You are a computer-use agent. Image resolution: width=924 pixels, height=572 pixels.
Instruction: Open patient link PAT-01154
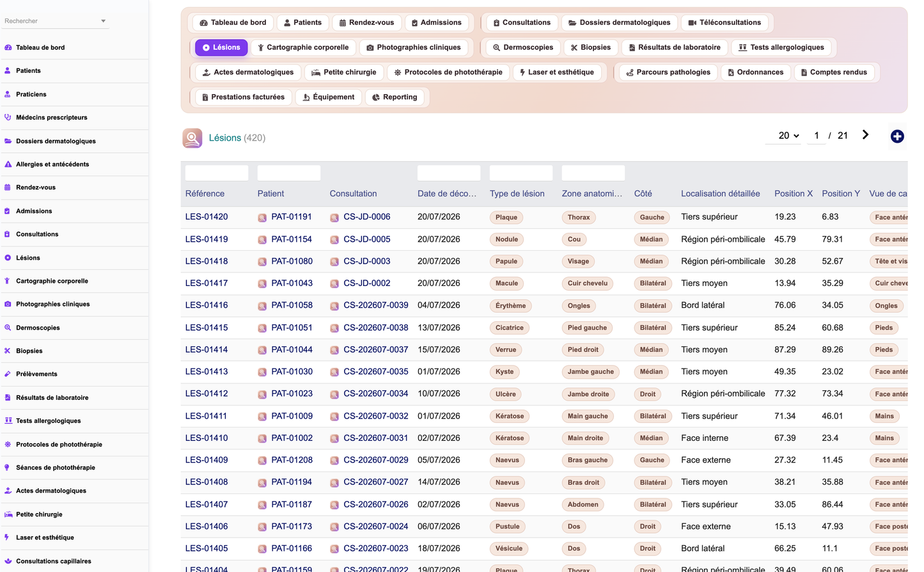pyautogui.click(x=292, y=239)
